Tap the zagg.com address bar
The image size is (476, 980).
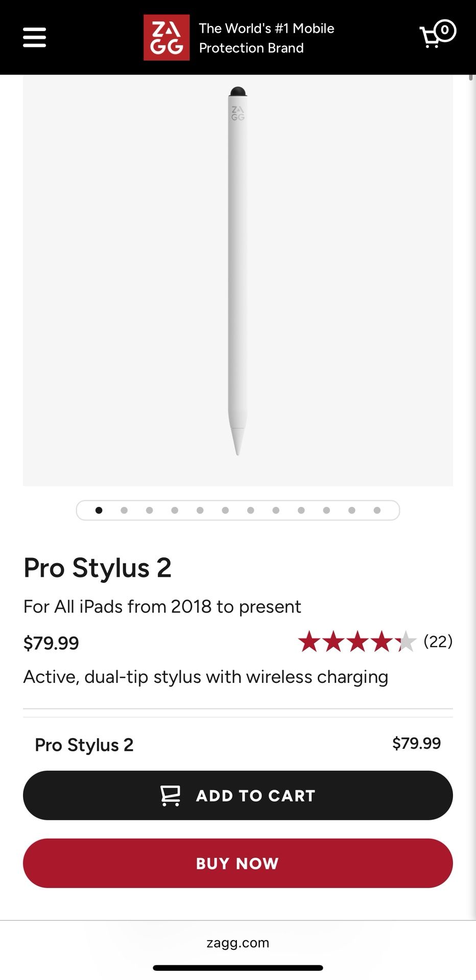[238, 943]
